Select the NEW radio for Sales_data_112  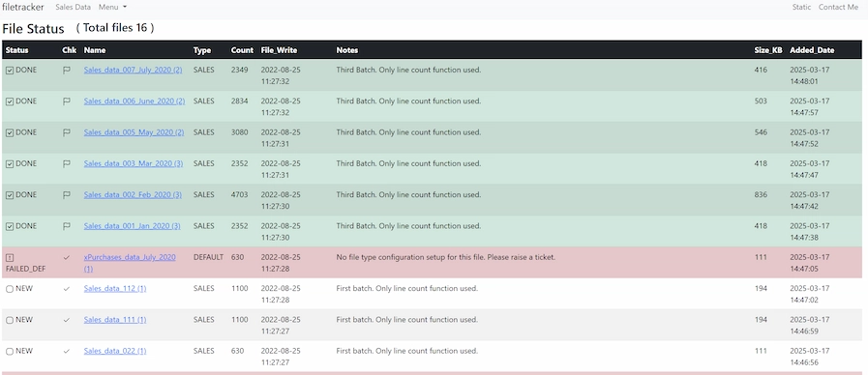(x=10, y=289)
